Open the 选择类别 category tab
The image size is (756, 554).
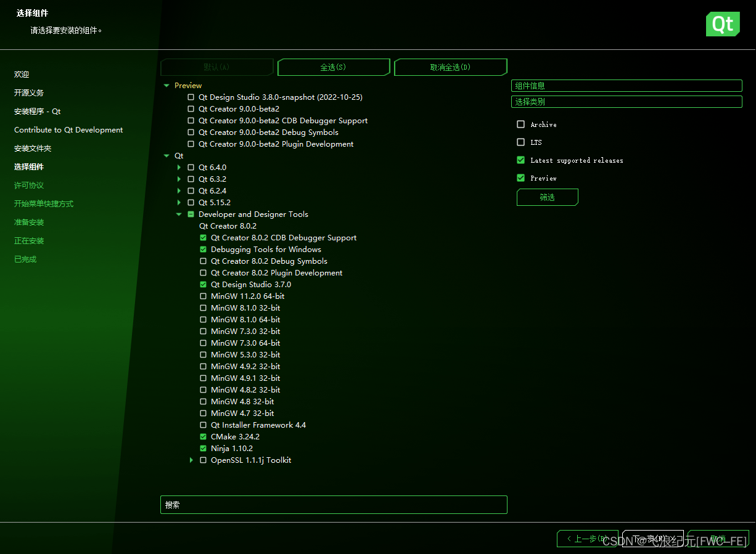627,102
